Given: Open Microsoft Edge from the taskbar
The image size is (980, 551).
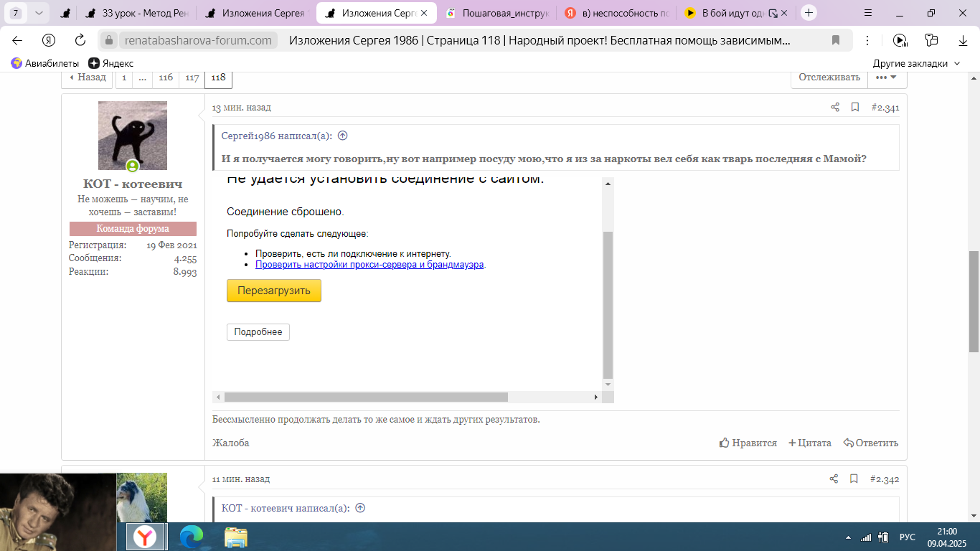Looking at the screenshot, I should pyautogui.click(x=191, y=536).
